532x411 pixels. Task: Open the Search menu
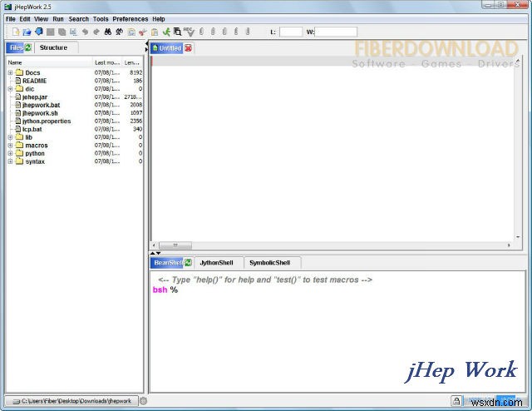[79, 19]
